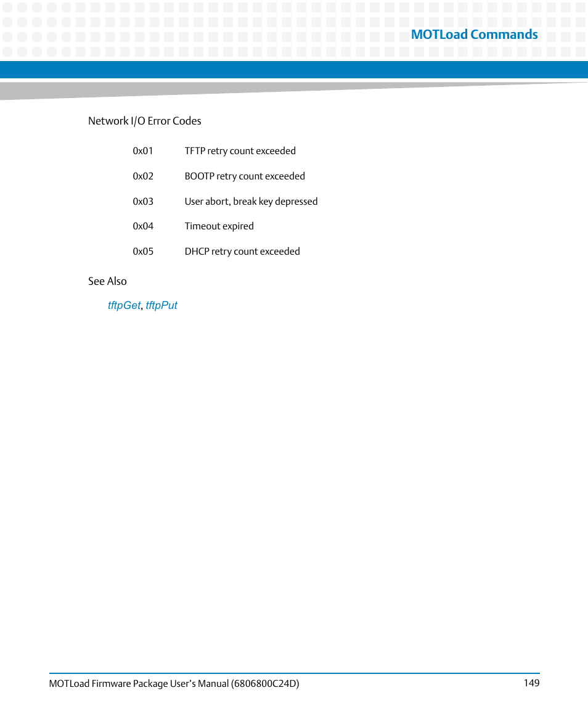Open the tftpPut link

coord(161,305)
